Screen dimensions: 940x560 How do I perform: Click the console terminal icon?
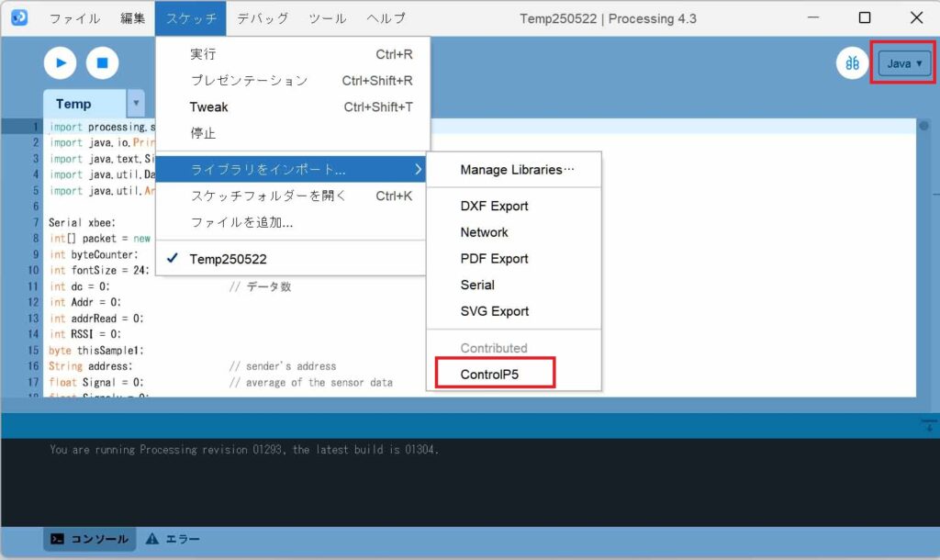coord(57,539)
